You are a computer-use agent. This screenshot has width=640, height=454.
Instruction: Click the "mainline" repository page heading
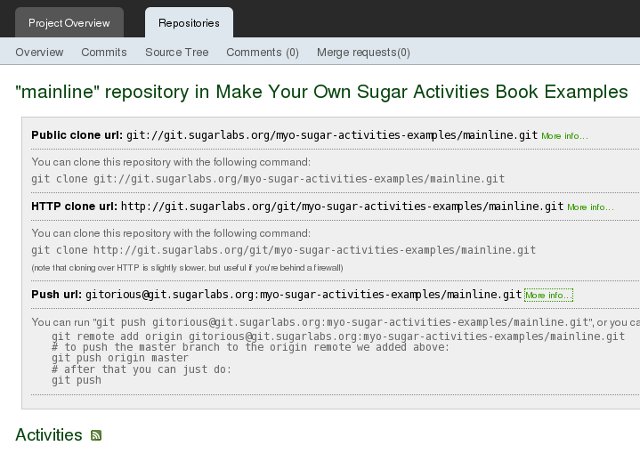click(321, 92)
